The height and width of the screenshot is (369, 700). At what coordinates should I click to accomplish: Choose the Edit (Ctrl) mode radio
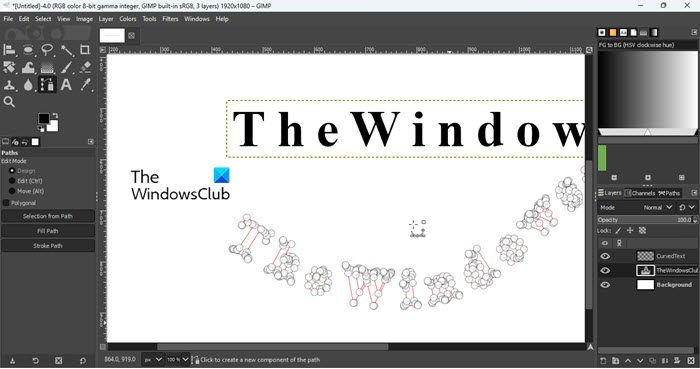(x=12, y=181)
